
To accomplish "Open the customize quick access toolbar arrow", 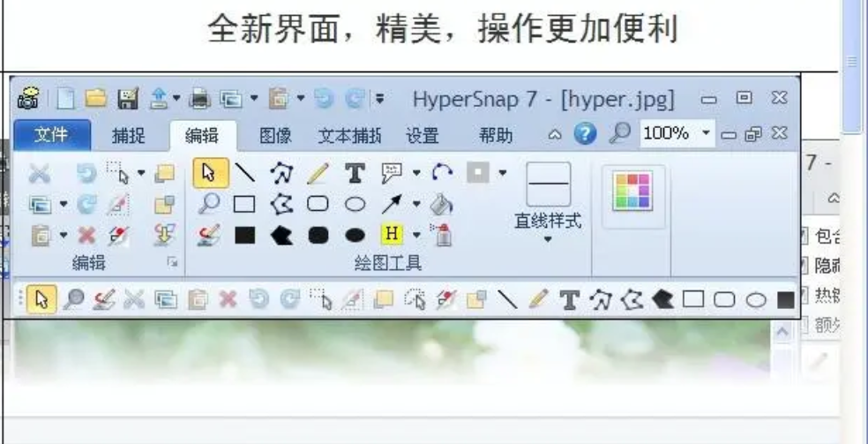I will tap(379, 99).
